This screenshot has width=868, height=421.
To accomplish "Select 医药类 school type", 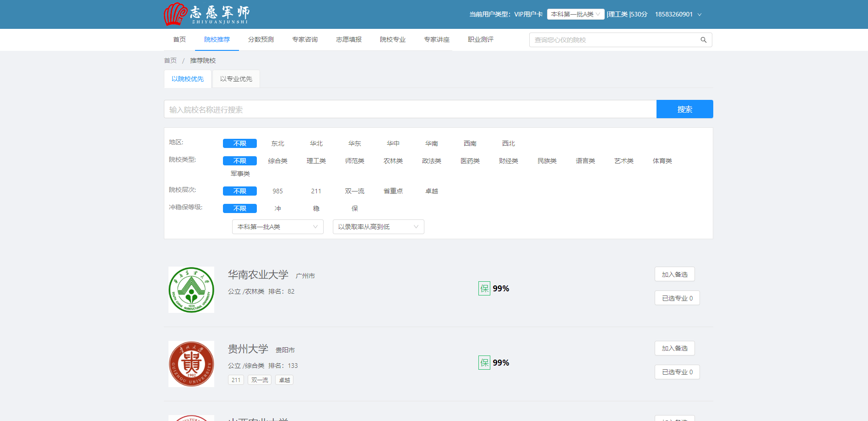I will tap(470, 161).
